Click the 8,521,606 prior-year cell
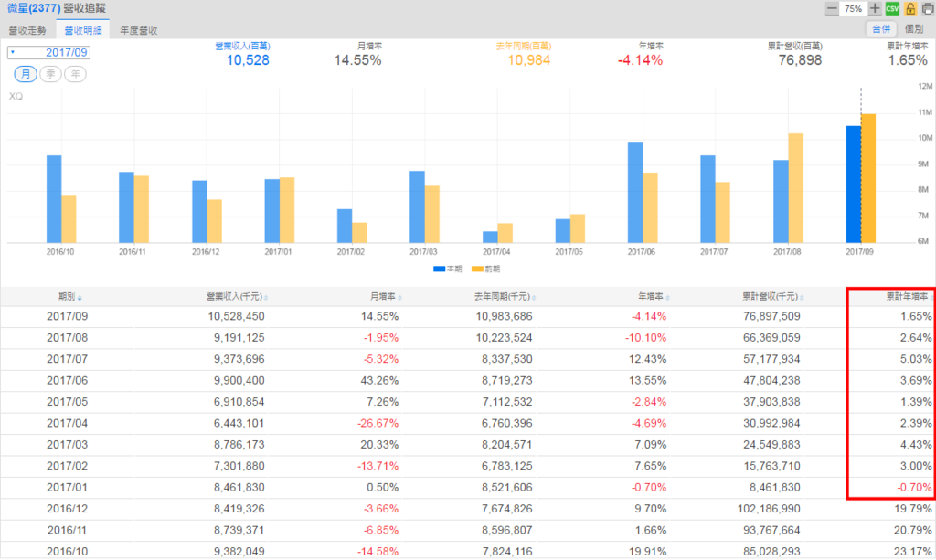The width and height of the screenshot is (936, 560). [x=507, y=488]
